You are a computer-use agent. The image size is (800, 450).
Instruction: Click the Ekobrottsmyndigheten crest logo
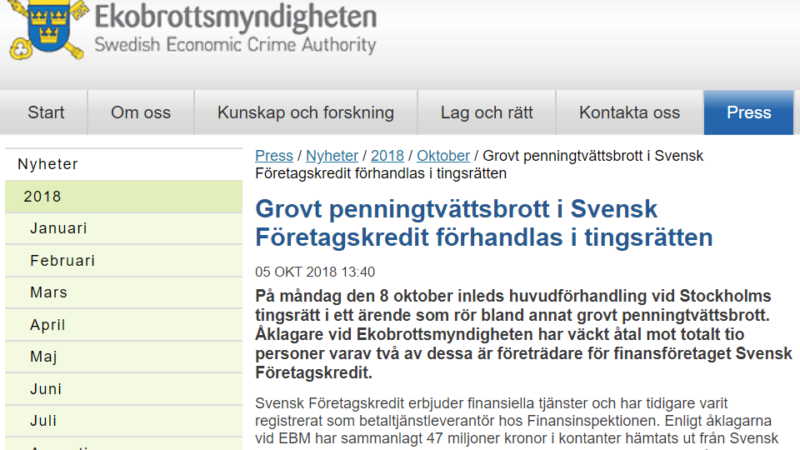(x=48, y=30)
